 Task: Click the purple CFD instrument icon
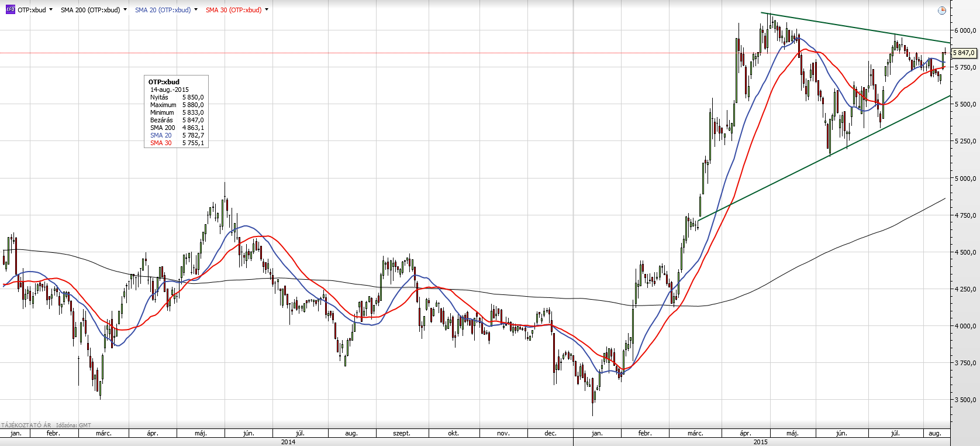pos(10,9)
